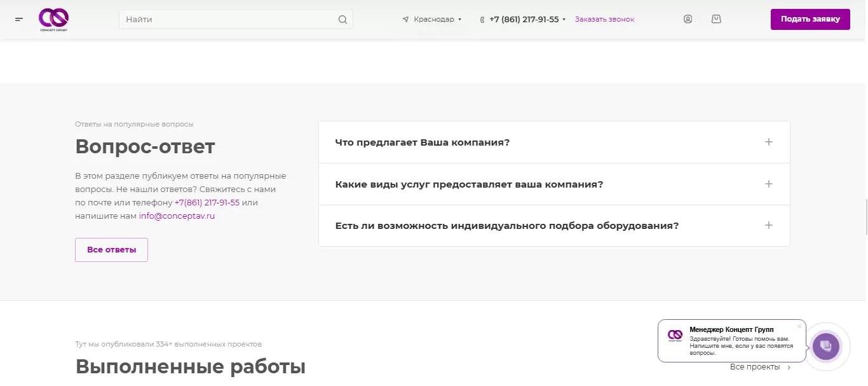
Task: Click 'Заказать звонок' link
Action: point(604,20)
